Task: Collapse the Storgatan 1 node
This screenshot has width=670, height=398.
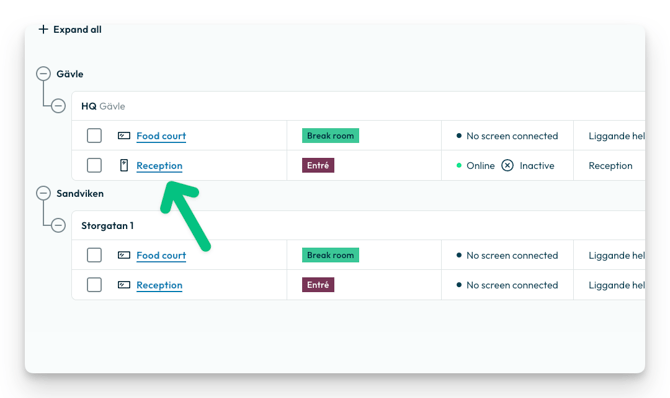Action: point(58,225)
